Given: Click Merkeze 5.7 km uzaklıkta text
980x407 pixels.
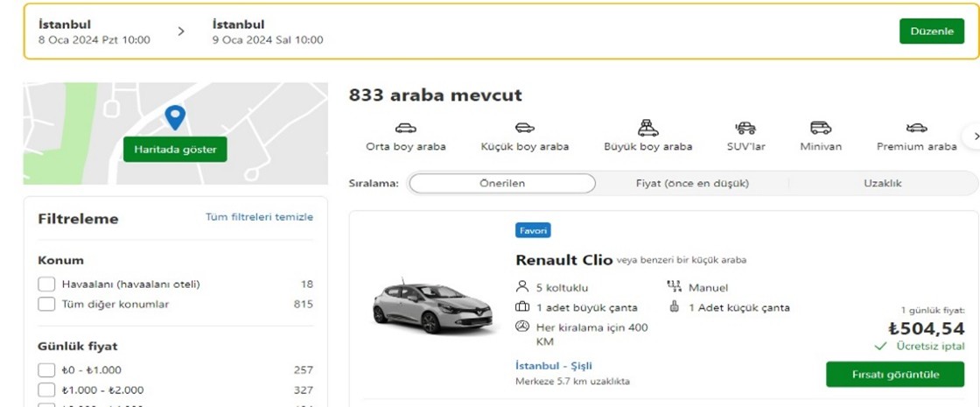Looking at the screenshot, I should 572,382.
